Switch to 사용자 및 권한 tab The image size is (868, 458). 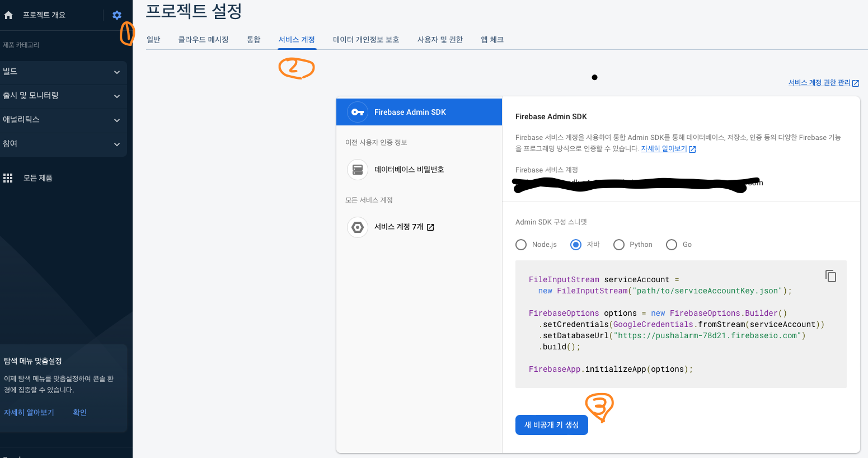coord(440,40)
